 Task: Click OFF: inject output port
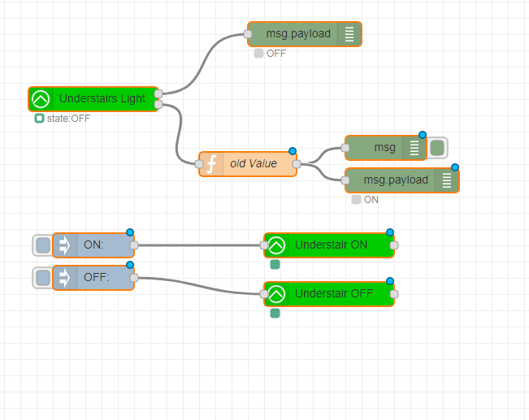click(x=134, y=278)
